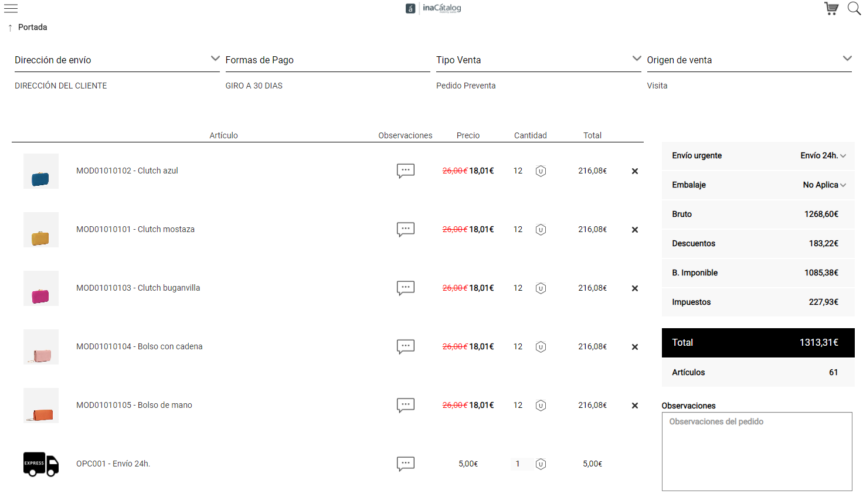Click unit icon for Clutch mostaza
This screenshot has height=504, width=863.
[541, 230]
